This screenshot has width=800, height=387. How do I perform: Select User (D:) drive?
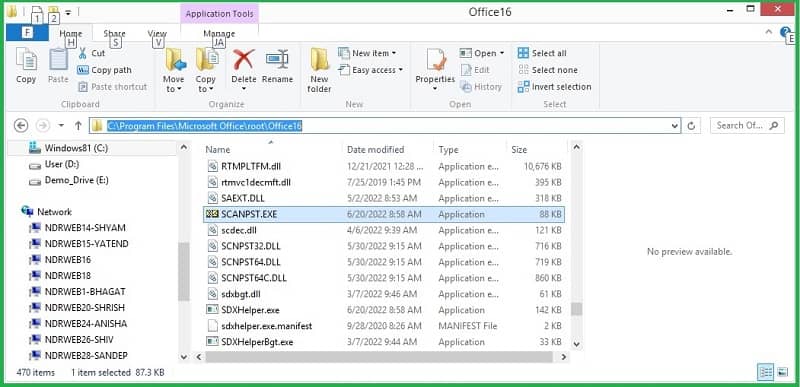coord(61,164)
